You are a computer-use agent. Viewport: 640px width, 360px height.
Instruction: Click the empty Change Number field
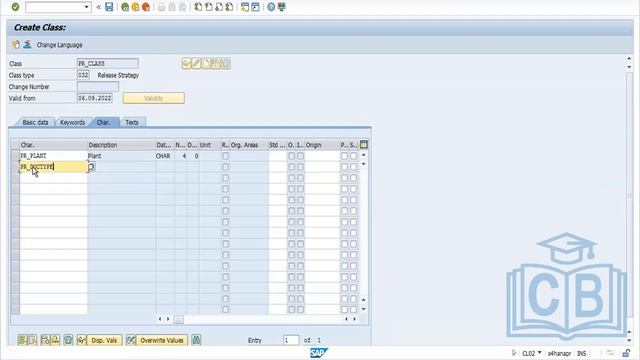point(98,87)
